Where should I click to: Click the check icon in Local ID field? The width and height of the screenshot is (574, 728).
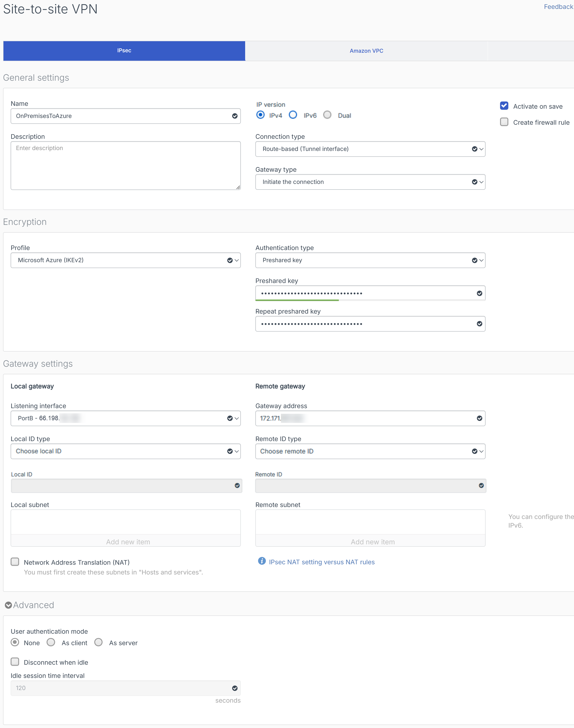click(237, 485)
